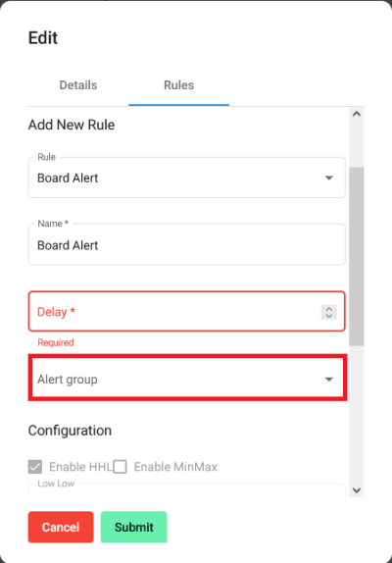Decrement Delay with the down stepper arrow
This screenshot has height=563, width=392.
(x=329, y=316)
